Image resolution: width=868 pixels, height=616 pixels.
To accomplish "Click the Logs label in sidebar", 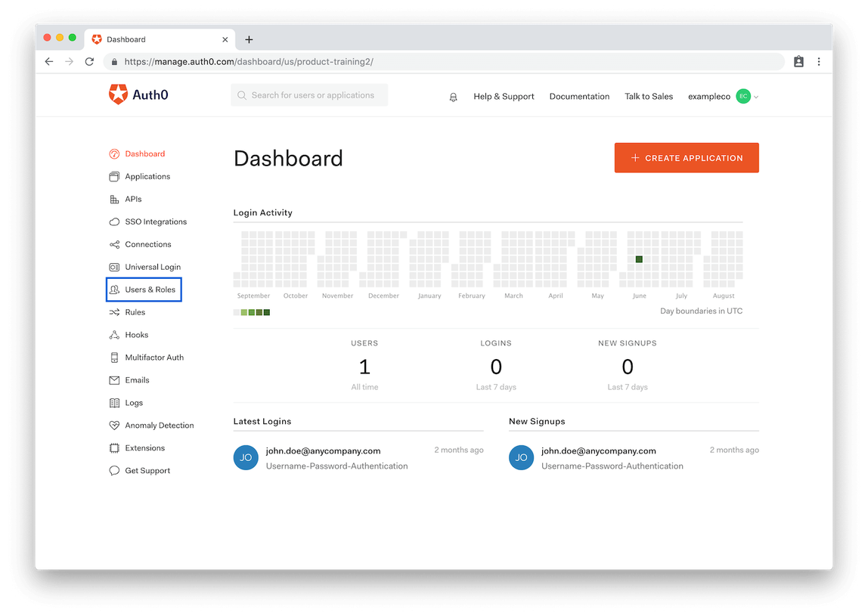I will [134, 403].
